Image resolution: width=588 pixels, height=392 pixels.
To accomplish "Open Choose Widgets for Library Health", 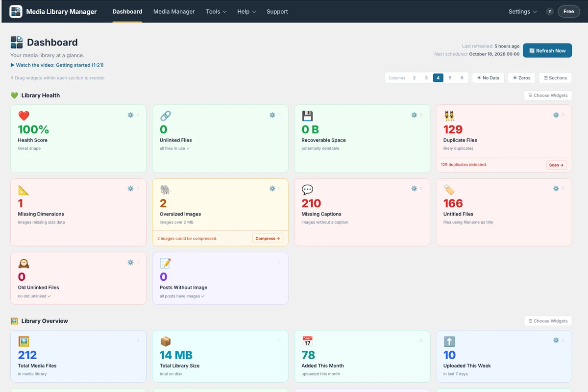I will pos(548,96).
